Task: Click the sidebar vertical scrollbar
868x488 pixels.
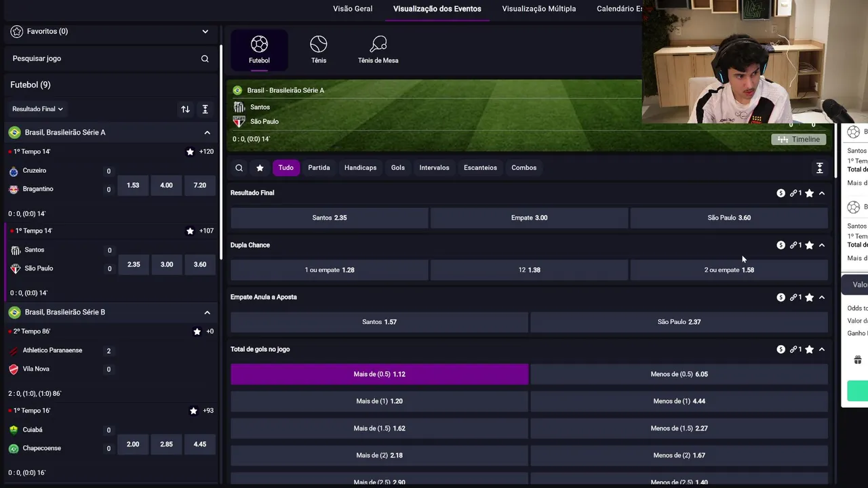Action: click(220, 152)
